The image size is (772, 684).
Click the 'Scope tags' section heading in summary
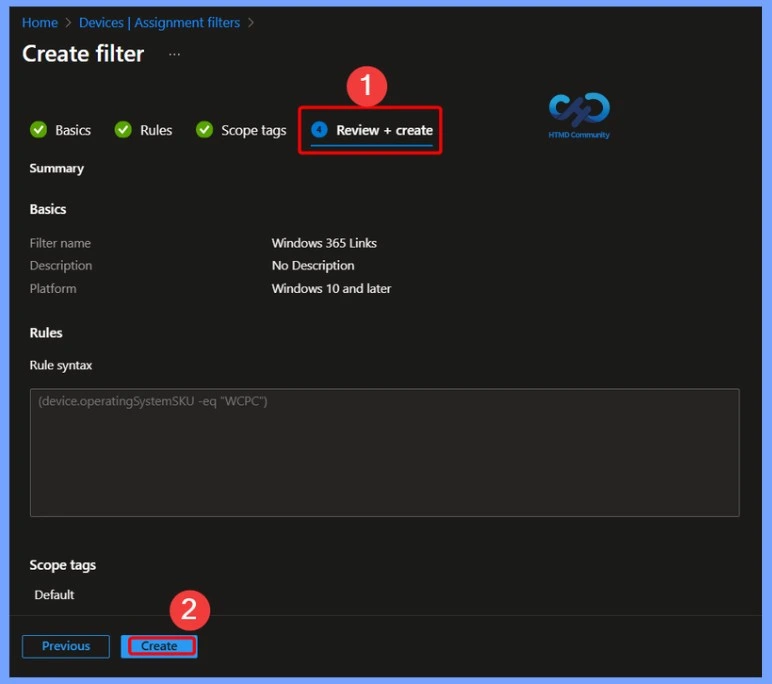[63, 565]
